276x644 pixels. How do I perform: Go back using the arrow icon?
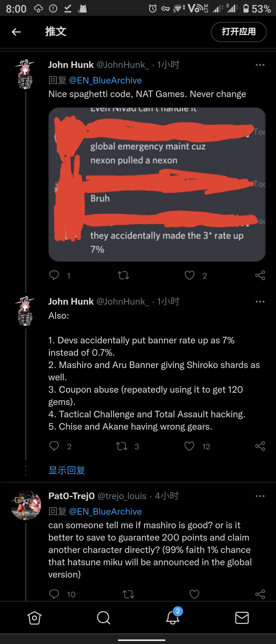(16, 32)
